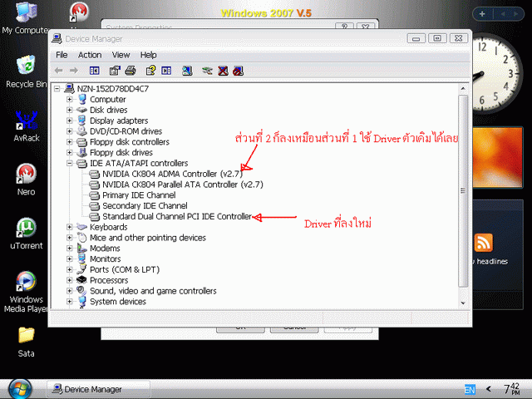The width and height of the screenshot is (532, 399).
Task: Expand the Keyboards node
Action: pyautogui.click(x=70, y=227)
